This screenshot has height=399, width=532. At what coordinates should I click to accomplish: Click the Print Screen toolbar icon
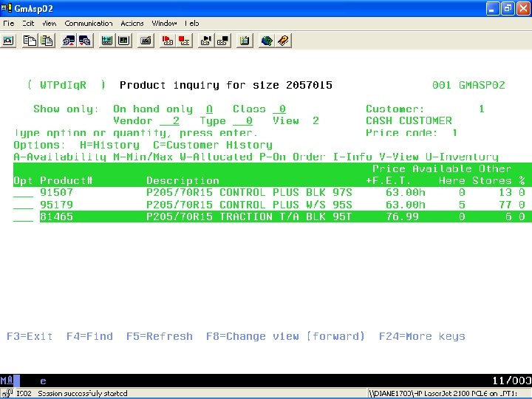click(x=8, y=41)
